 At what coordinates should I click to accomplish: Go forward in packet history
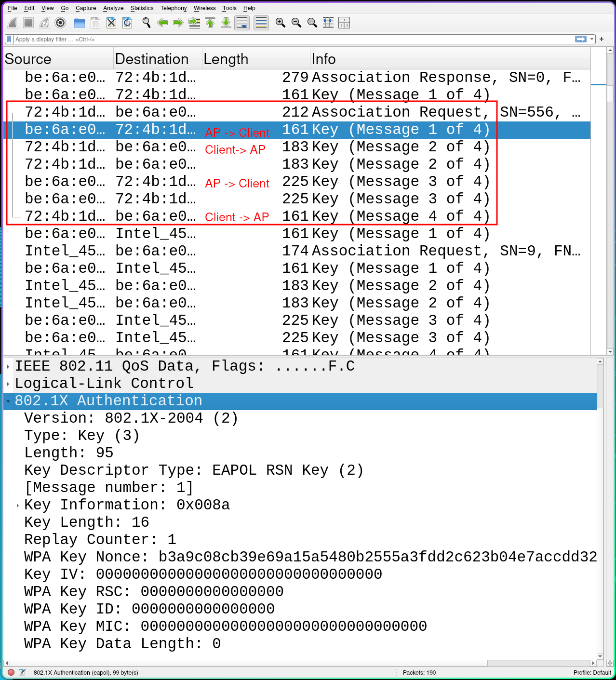(178, 23)
